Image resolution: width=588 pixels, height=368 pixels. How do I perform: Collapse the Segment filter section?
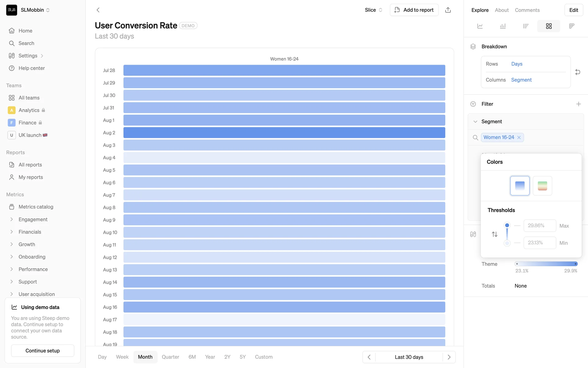click(x=475, y=121)
